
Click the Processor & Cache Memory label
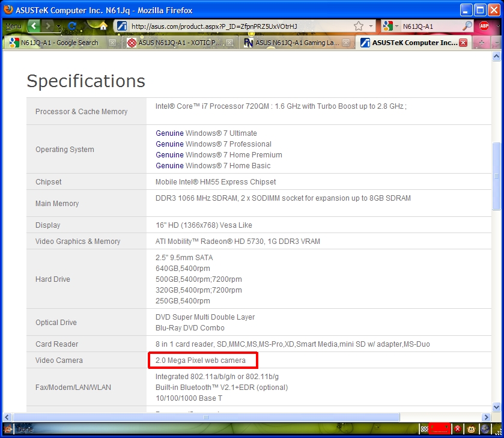tap(81, 112)
